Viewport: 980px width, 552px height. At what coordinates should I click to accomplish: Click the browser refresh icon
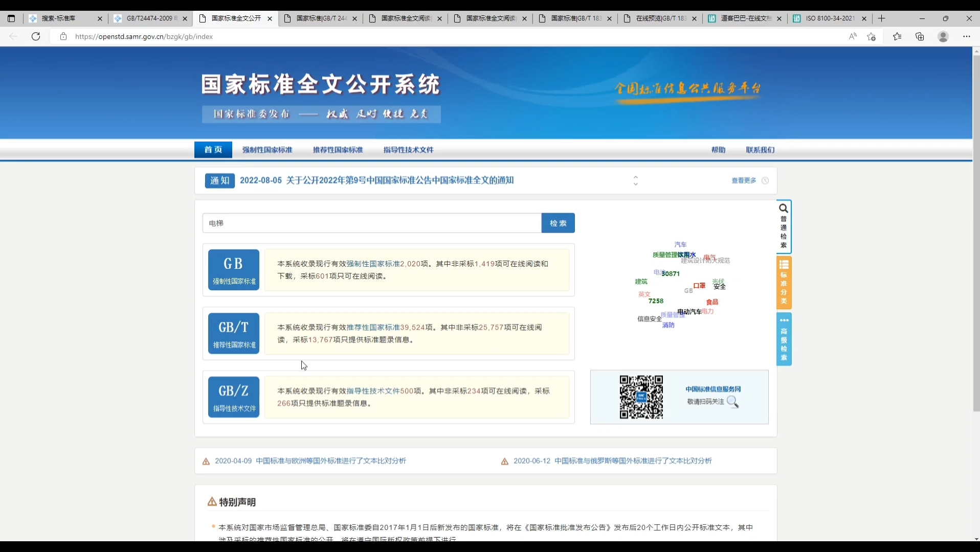pos(36,36)
